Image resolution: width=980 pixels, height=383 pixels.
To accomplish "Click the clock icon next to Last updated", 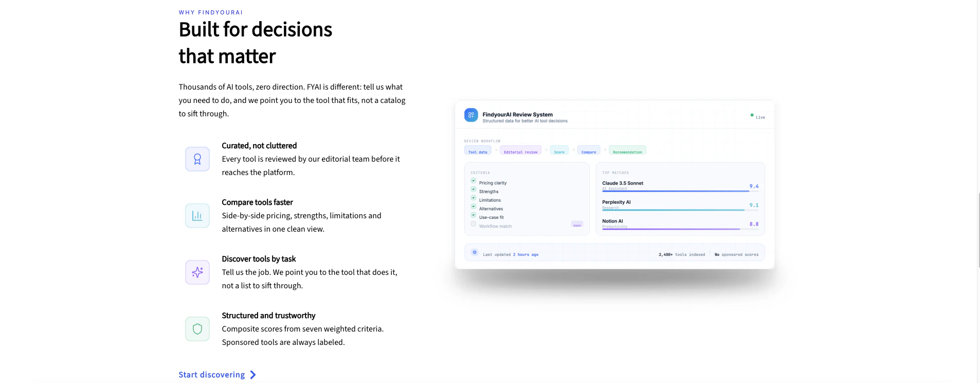I will click(x=475, y=252).
